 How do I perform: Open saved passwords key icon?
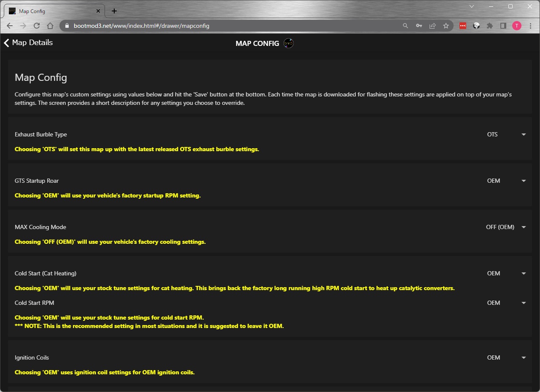tap(419, 26)
